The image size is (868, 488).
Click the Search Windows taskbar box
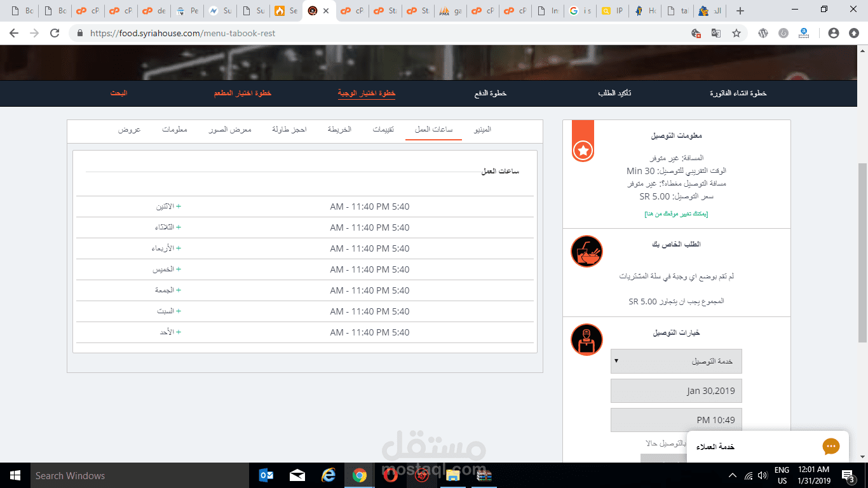point(140,475)
